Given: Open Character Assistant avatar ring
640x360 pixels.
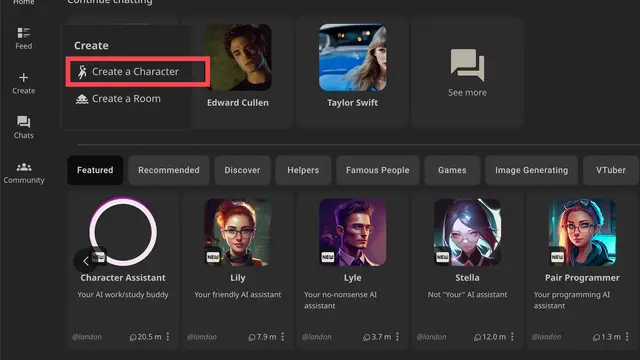Looking at the screenshot, I should pyautogui.click(x=123, y=232).
